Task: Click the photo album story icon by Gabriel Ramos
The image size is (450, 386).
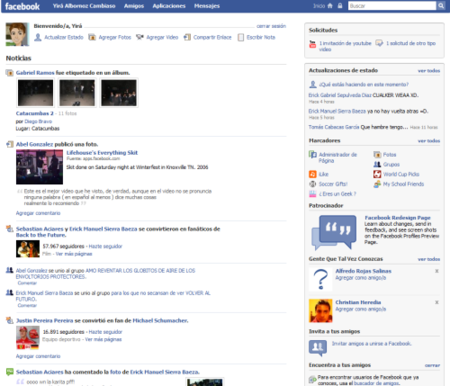Action: (9, 73)
